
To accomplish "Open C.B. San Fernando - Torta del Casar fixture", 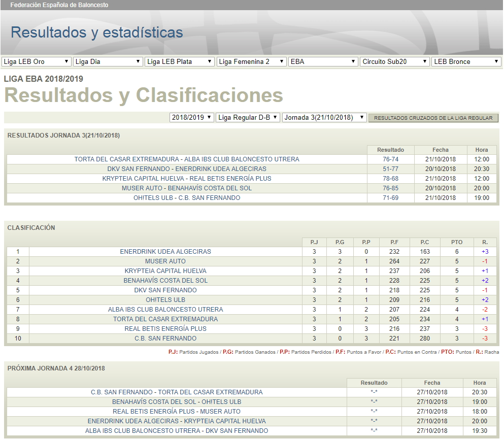I will pyautogui.click(x=177, y=392).
